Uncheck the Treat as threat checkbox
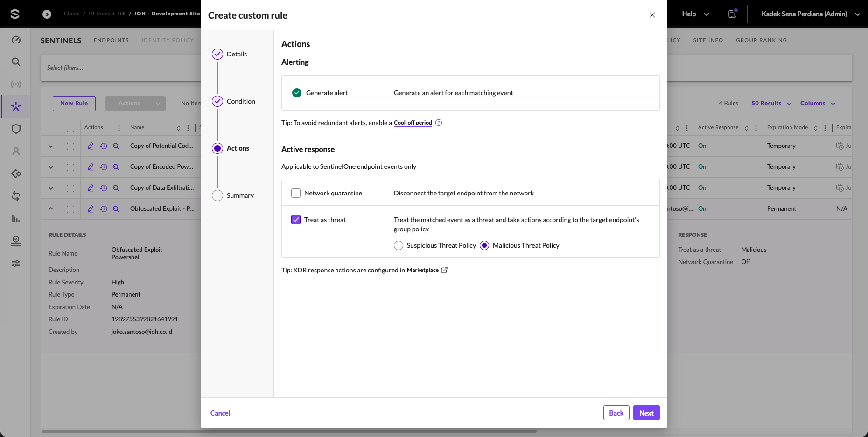Screen dimensions: 868x437 tap(296, 220)
